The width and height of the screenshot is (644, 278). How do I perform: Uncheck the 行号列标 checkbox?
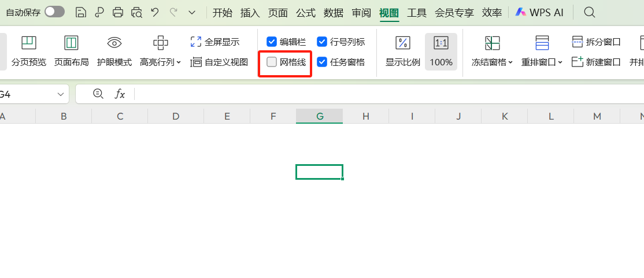coord(321,42)
